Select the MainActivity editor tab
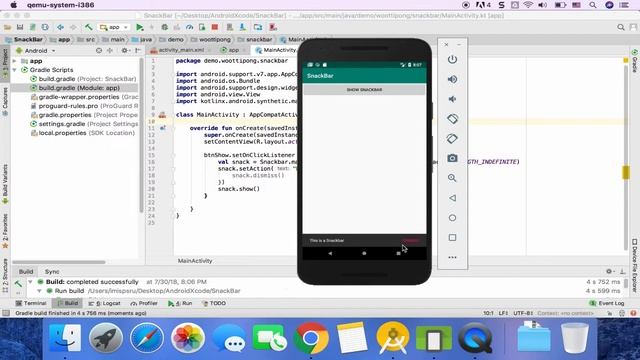Screen dimensions: 640x360 (276, 50)
